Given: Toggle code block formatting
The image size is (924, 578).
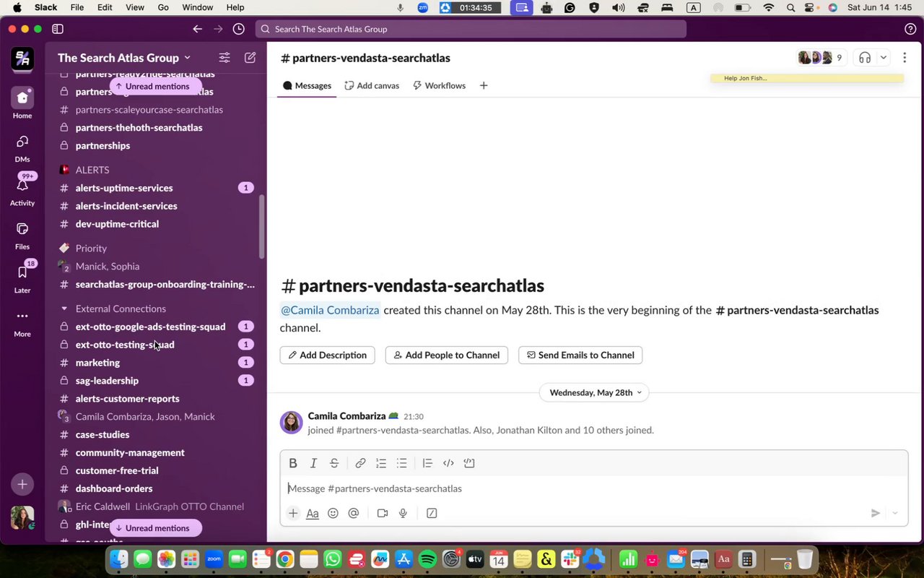Looking at the screenshot, I should coord(469,463).
